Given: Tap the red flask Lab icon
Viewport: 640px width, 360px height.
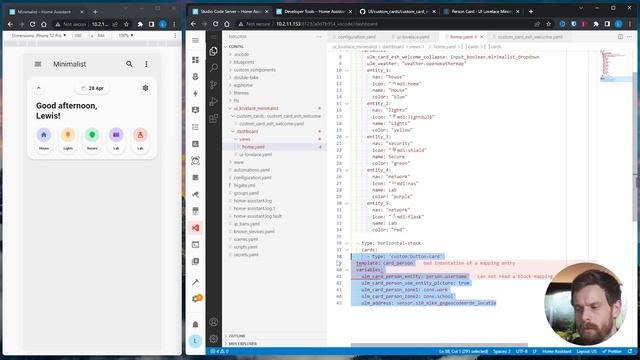Looking at the screenshot, I should (140, 135).
